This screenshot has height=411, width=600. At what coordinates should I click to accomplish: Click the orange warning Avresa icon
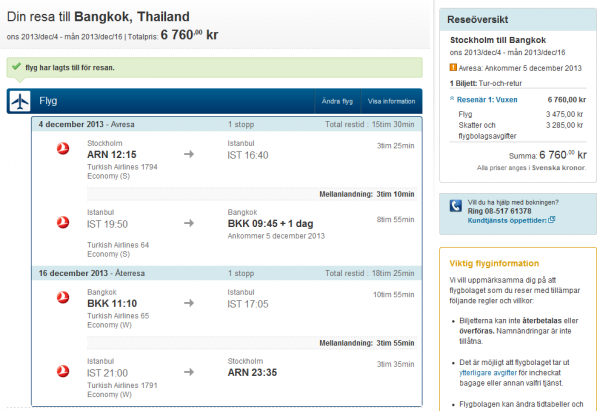[x=453, y=67]
